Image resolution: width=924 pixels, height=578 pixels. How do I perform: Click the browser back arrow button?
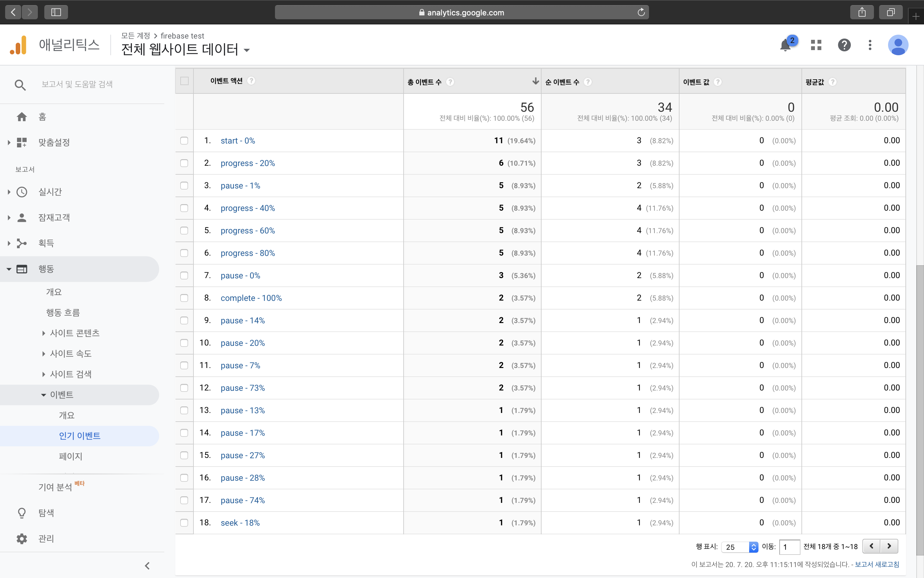coord(13,12)
